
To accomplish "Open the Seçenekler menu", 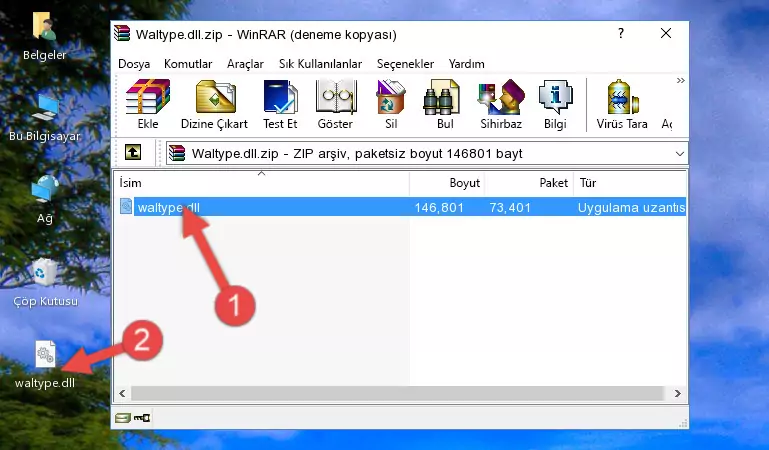I will [x=405, y=64].
